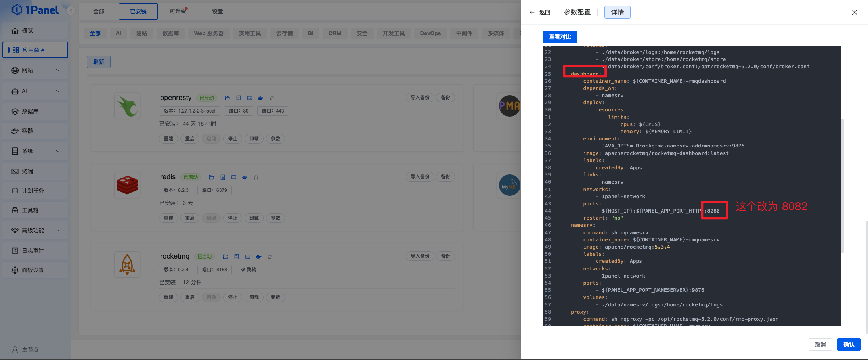Click the 8080 port in editor line 44

713,211
